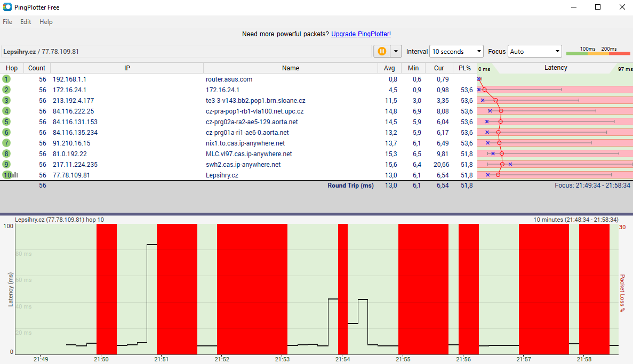Click the PingPlotter app icon in title bar
Image resolution: width=633 pixels, height=364 pixels.
7,7
